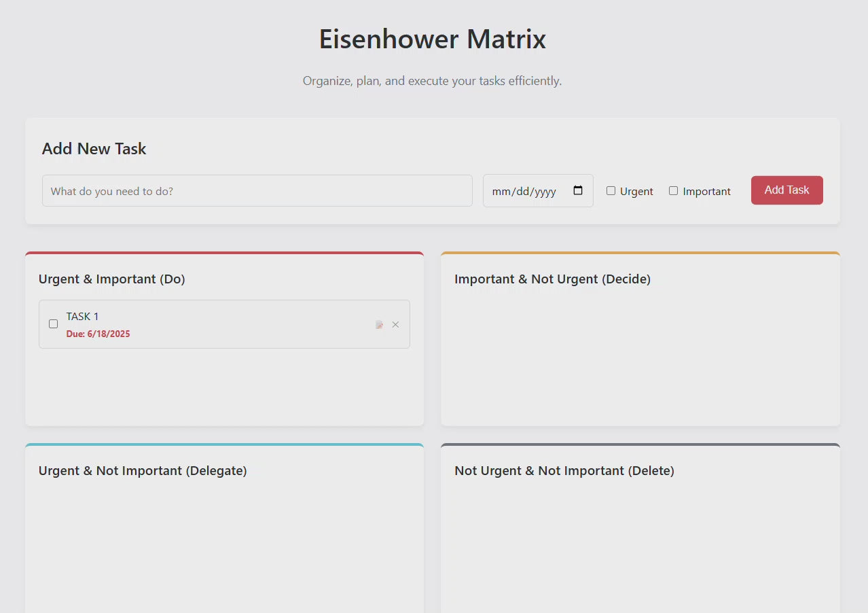Focus the 'What do you need to do?' field
The image size is (868, 613).
coord(257,191)
